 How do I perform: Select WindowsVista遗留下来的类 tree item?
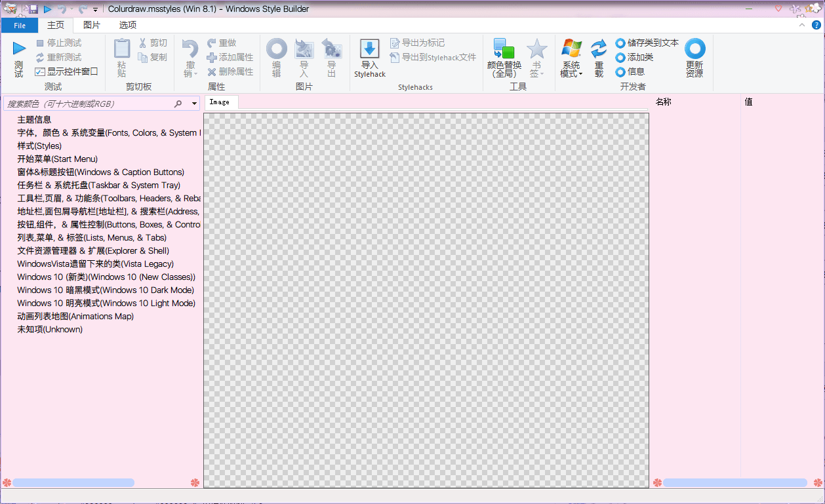click(x=96, y=263)
